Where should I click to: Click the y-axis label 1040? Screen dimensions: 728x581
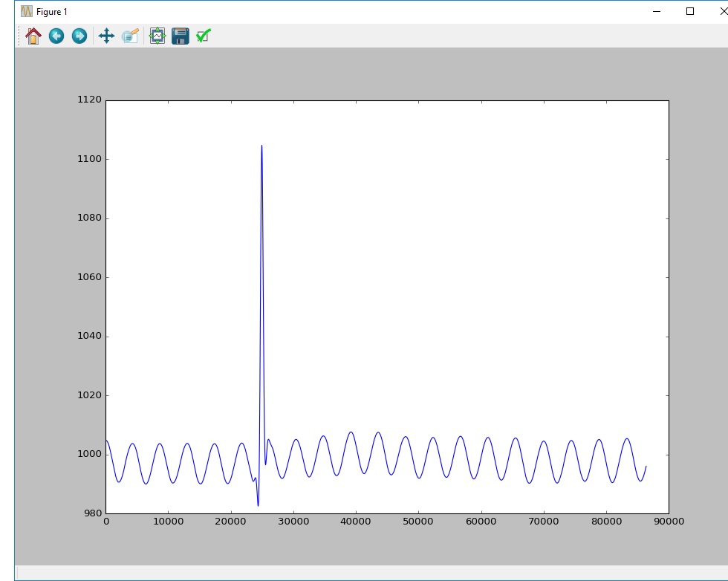89,336
